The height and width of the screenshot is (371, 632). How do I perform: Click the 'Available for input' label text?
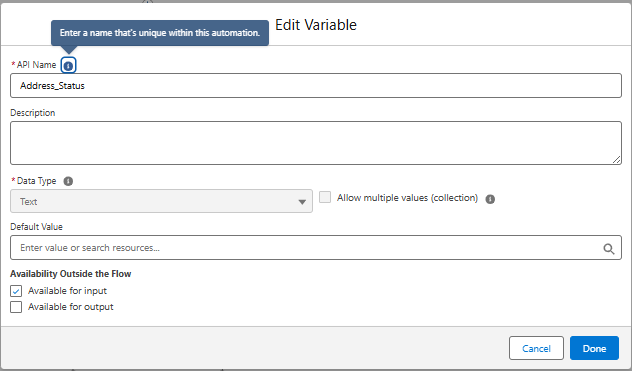click(x=67, y=291)
